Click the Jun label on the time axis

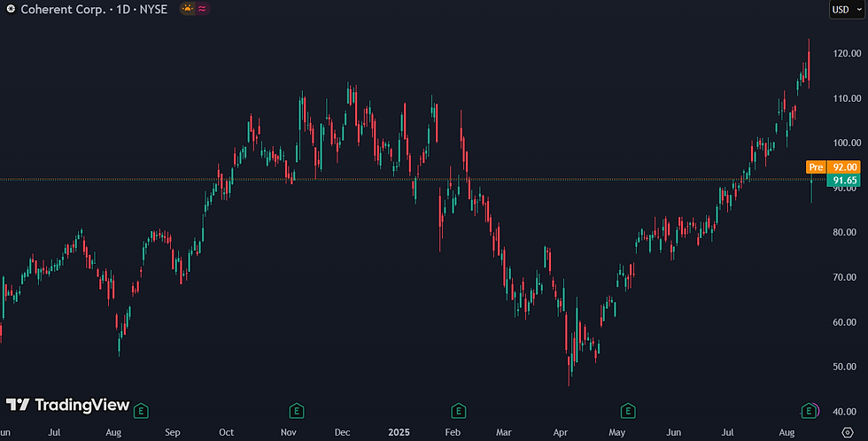674,432
